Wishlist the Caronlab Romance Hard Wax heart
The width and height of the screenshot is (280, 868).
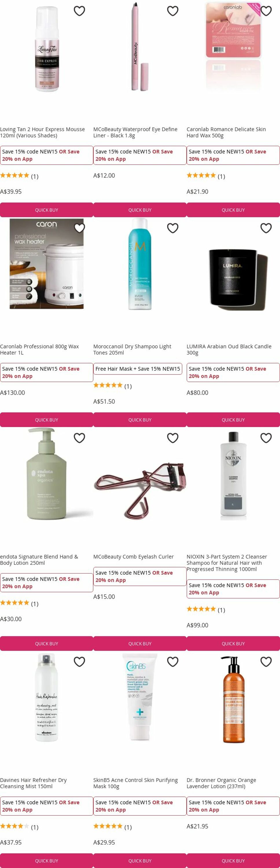coord(266,11)
